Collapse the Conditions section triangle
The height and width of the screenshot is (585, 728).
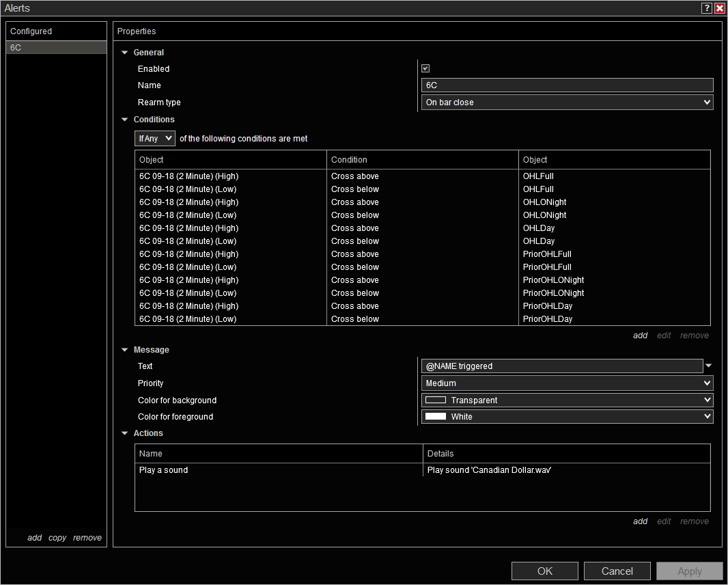124,120
